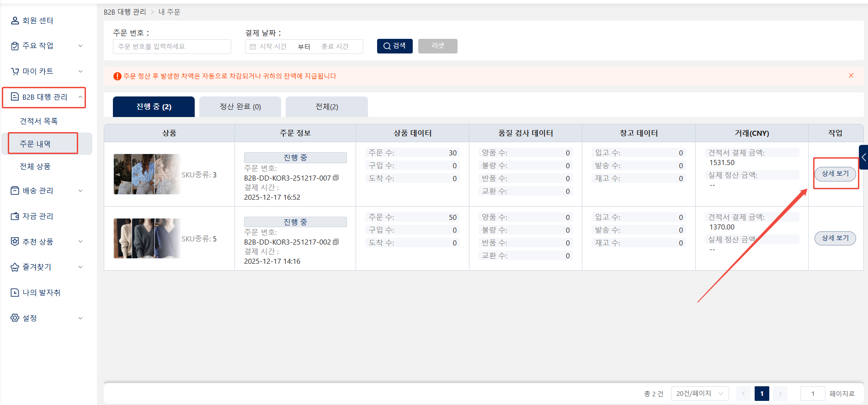868x405 pixels.
Task: Click the B2B 대행 관리 document icon
Action: [x=15, y=97]
